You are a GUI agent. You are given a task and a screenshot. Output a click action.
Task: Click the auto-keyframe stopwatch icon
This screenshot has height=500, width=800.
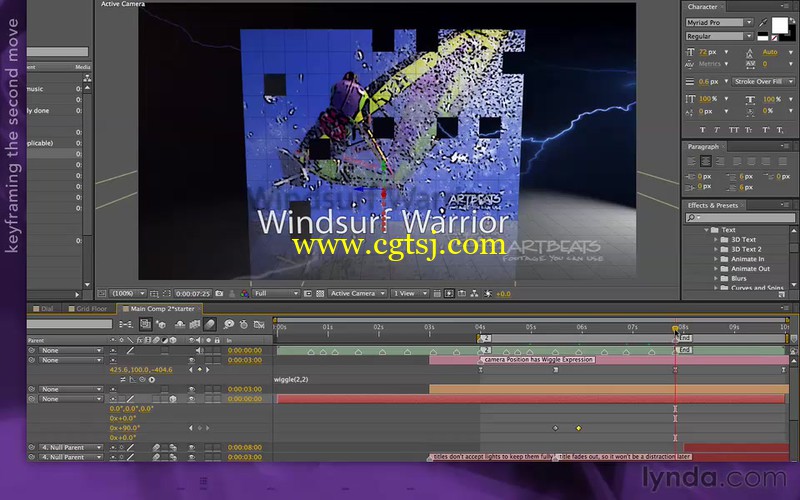[x=244, y=324]
